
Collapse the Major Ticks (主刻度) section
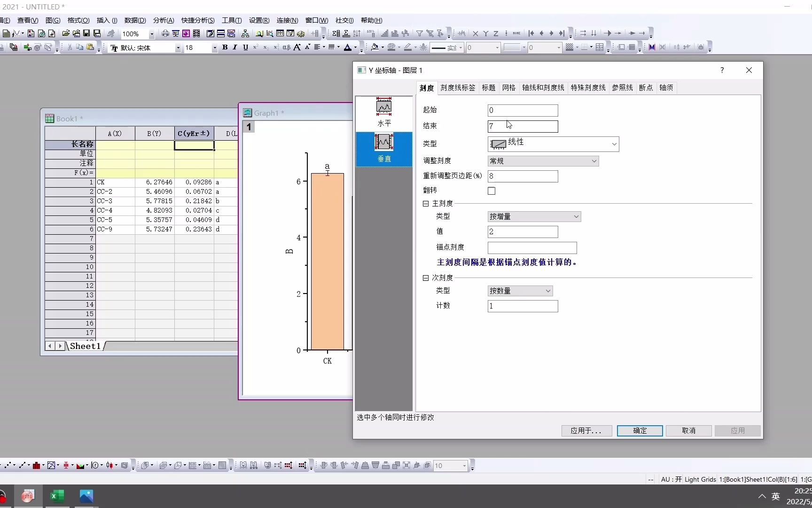click(426, 204)
